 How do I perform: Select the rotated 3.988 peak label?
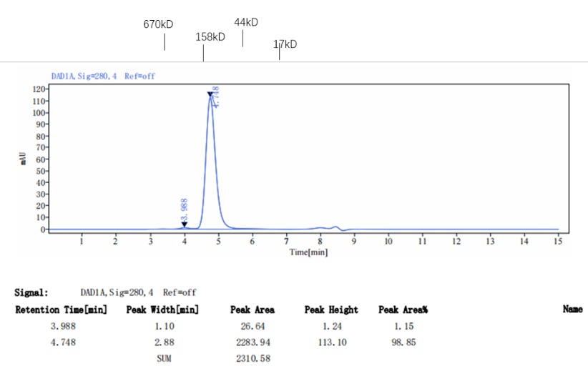point(185,209)
